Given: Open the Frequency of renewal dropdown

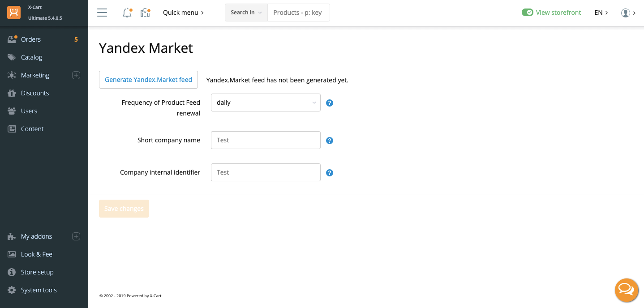Looking at the screenshot, I should click(x=266, y=103).
